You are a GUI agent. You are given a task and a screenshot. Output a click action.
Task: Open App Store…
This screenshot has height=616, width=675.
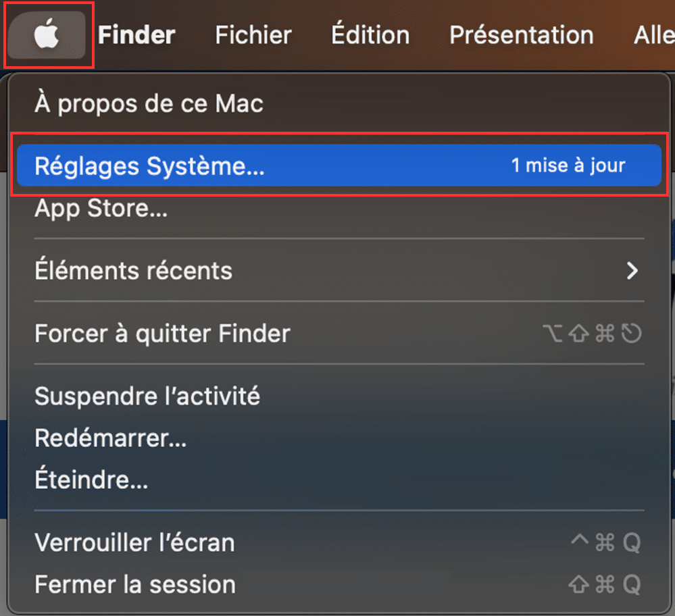[x=339, y=208]
